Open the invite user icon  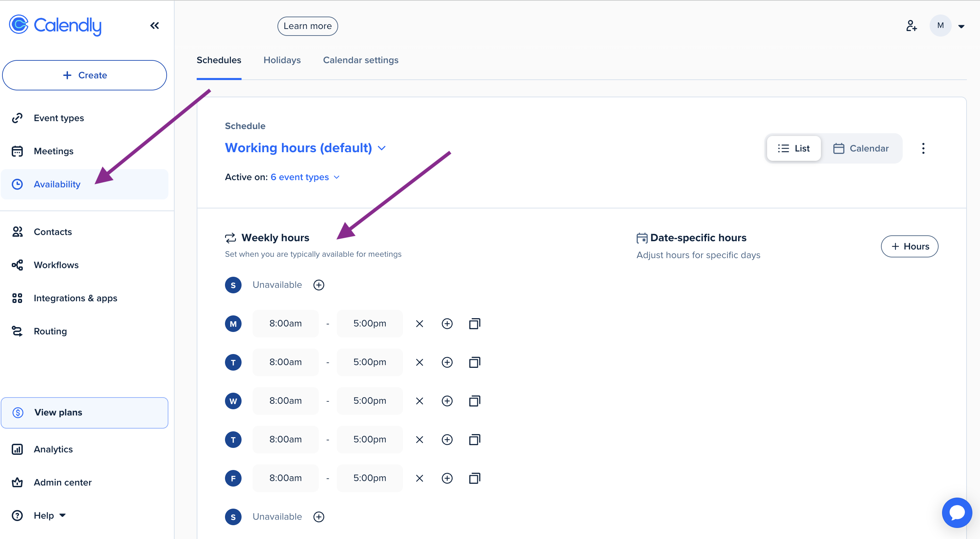911,26
